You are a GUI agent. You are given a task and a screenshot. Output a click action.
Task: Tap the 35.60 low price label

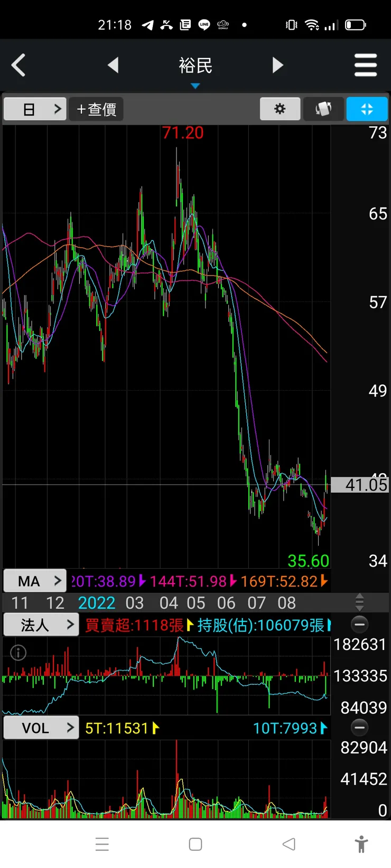click(309, 561)
